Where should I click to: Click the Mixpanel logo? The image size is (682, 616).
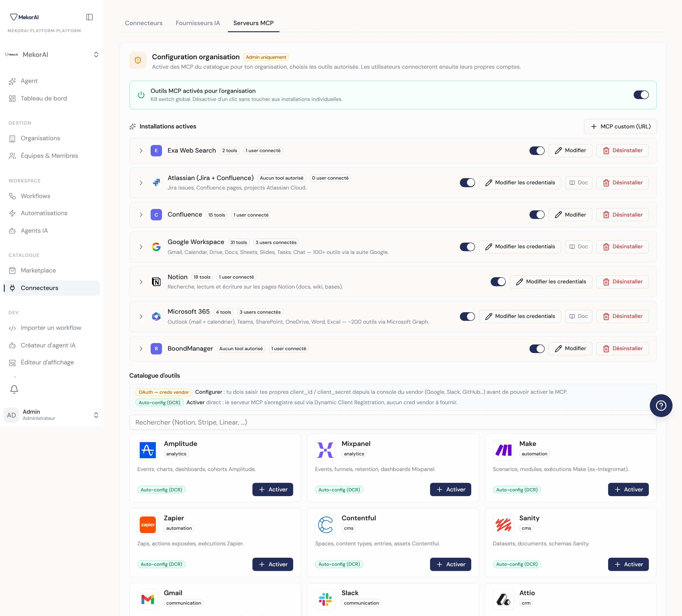[325, 450]
